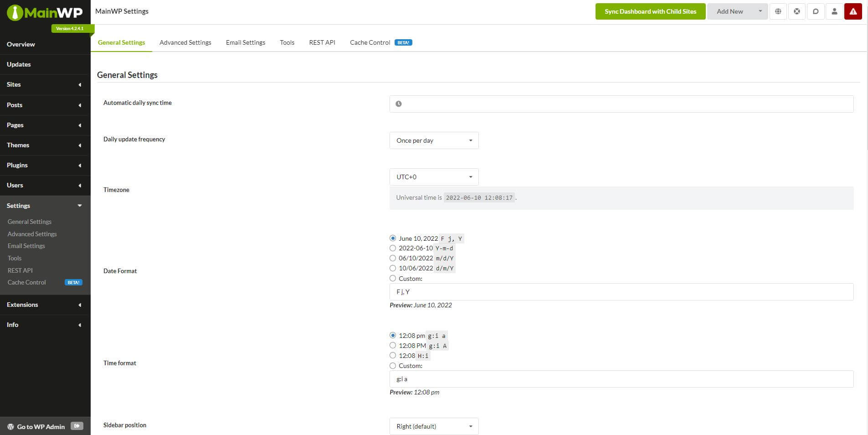Open the Sidebar position dropdown
Screen dimensions: 868x435
(434, 426)
